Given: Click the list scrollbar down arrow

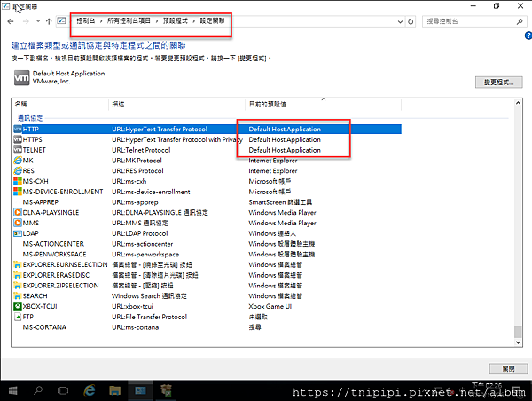Looking at the screenshot, I should click(x=518, y=342).
